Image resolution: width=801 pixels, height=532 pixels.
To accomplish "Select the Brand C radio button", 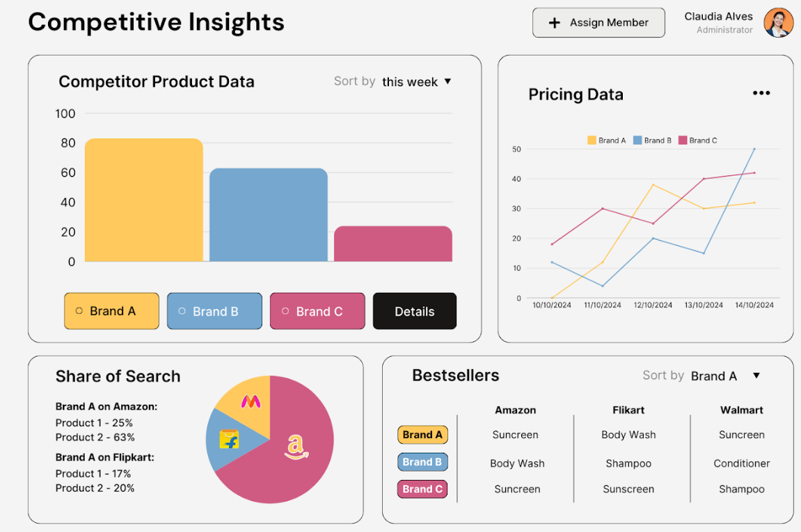I will 285,310.
